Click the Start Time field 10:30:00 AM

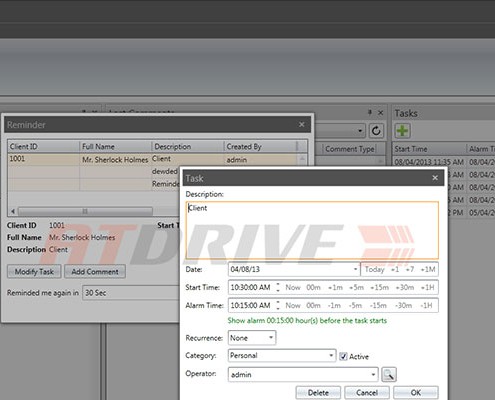pos(252,287)
